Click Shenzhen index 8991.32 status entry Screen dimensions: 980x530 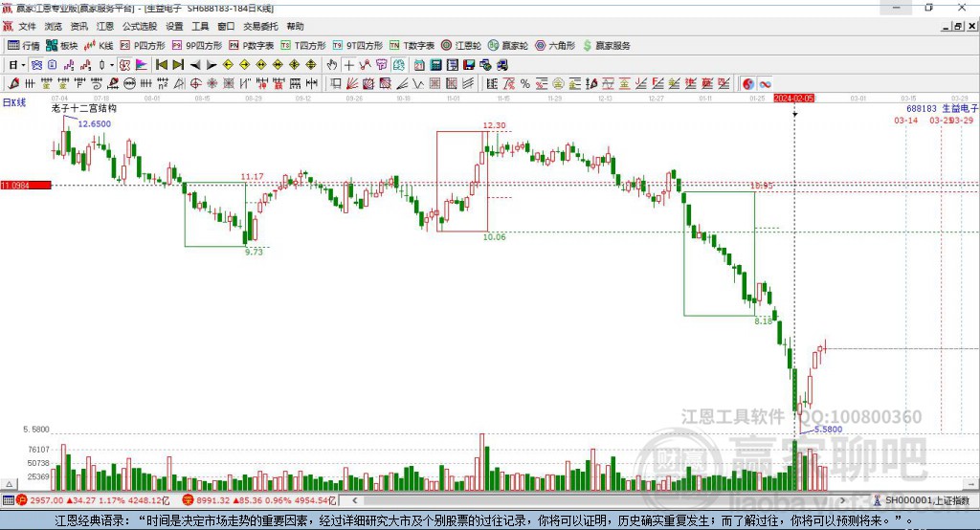pyautogui.click(x=260, y=500)
